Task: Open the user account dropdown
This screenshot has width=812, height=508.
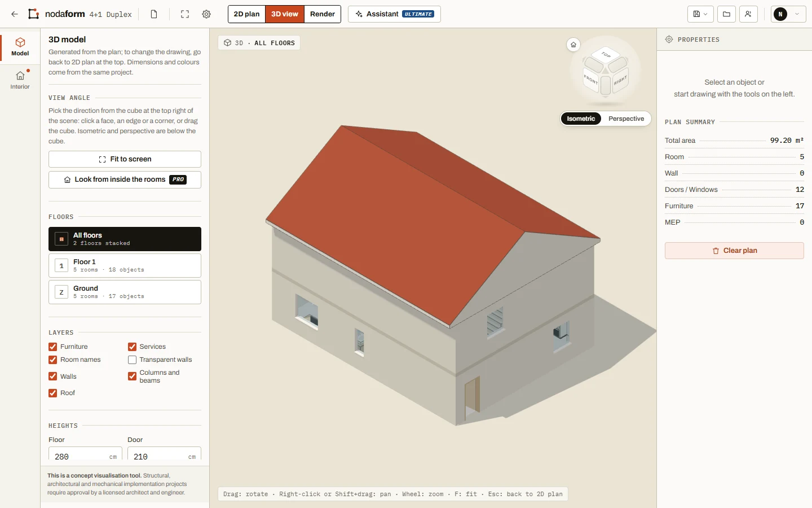Action: coord(788,14)
